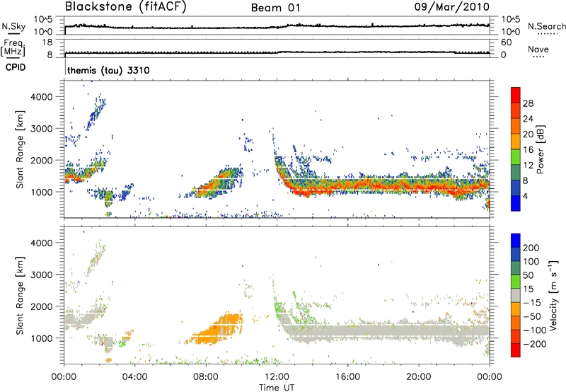Screen dimensions: 566x392
Task: Click the '16:00' time tick label
Action: point(347,377)
